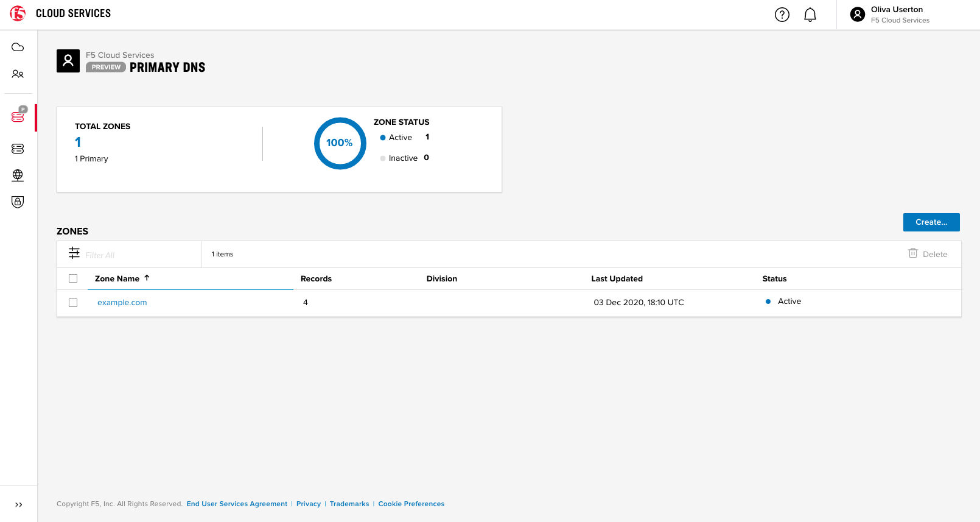Open the notifications bell
Screen dimensions: 980x522
click(810, 15)
